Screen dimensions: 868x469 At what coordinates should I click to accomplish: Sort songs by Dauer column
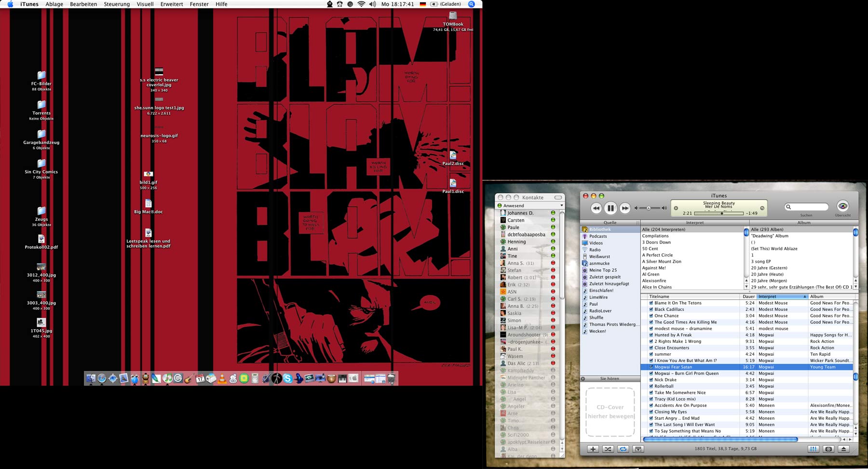(748, 296)
